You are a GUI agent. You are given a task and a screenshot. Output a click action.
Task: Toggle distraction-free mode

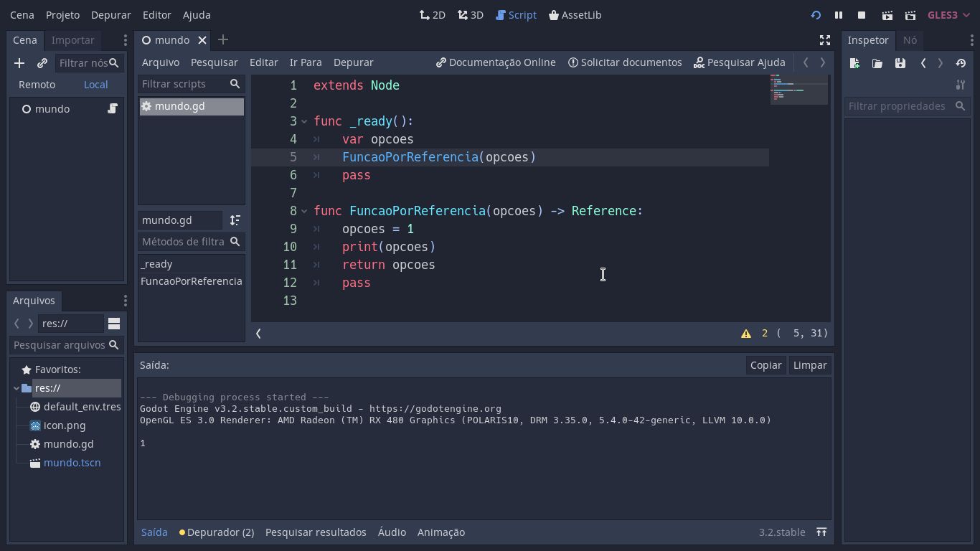coord(825,40)
